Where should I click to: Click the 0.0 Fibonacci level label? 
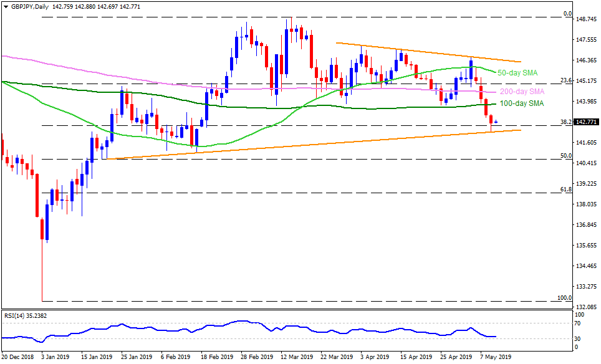567,13
